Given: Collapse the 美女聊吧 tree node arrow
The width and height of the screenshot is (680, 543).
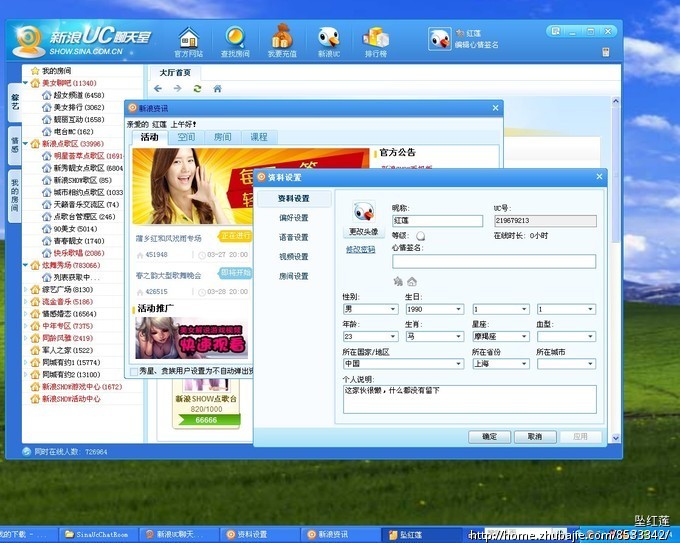Looking at the screenshot, I should click(26, 83).
